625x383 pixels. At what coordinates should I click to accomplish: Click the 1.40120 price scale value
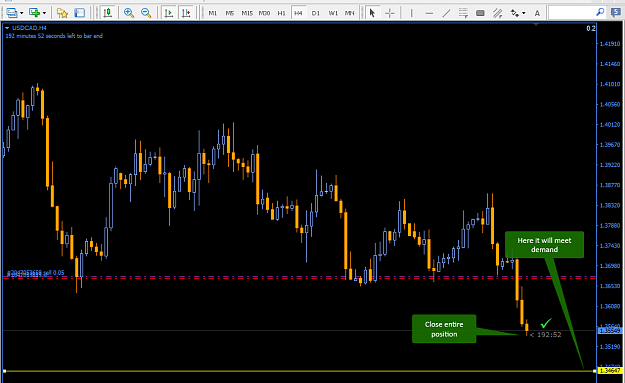click(610, 124)
